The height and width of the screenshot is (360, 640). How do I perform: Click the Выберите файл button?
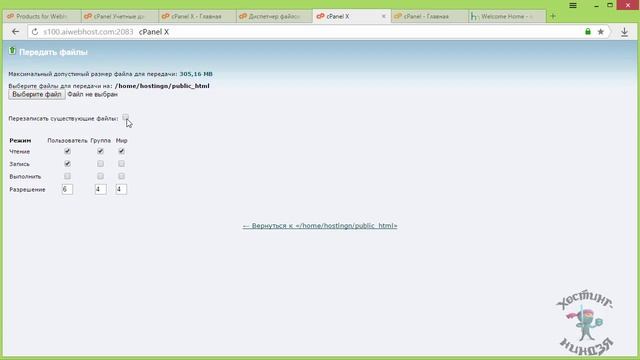coord(37,94)
